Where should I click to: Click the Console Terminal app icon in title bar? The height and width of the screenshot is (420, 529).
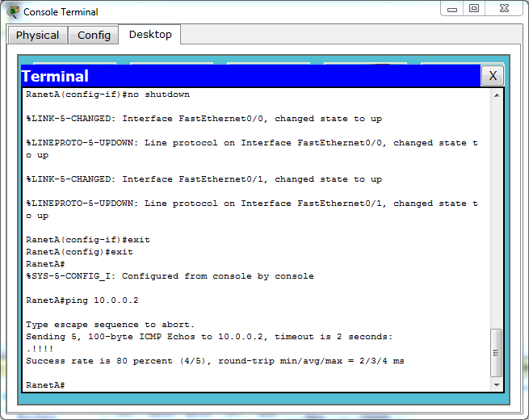14,12
